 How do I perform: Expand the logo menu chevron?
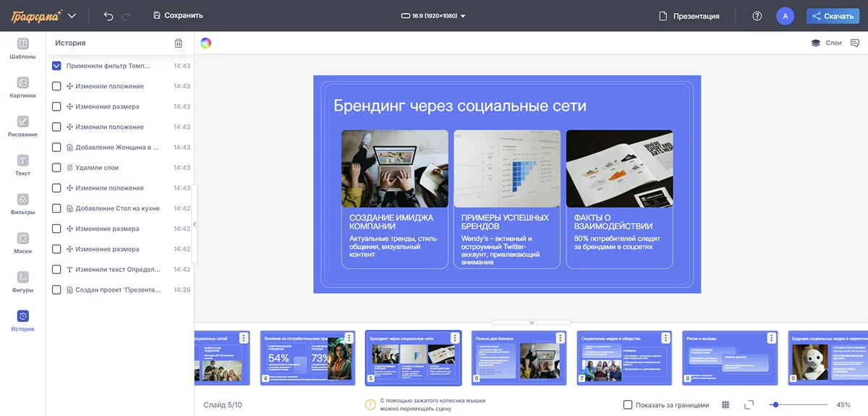pos(72,15)
